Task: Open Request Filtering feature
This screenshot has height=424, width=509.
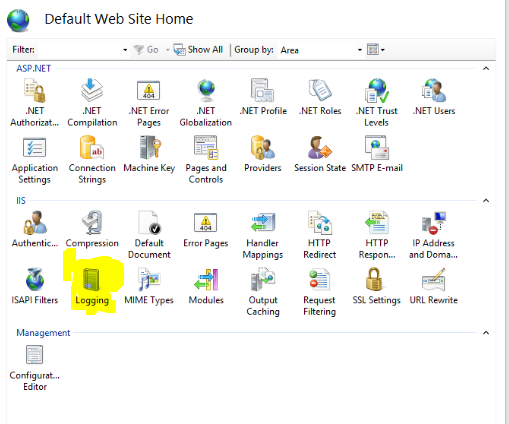Action: coord(319,292)
